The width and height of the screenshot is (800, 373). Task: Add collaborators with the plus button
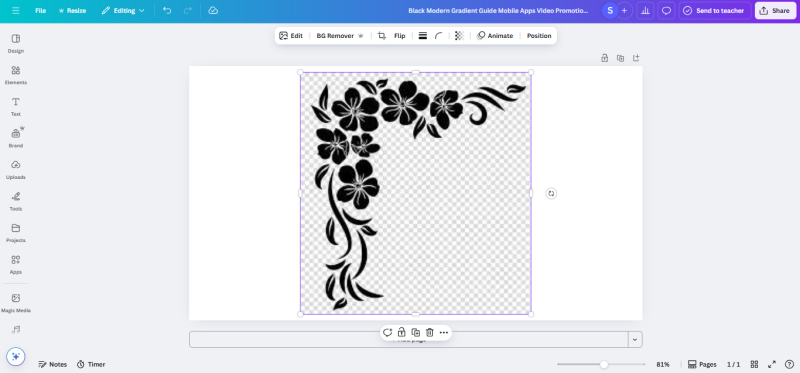[624, 11]
